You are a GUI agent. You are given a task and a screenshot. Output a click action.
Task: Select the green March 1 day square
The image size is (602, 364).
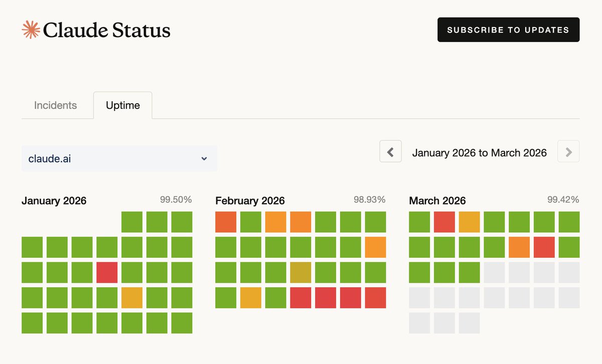point(419,222)
